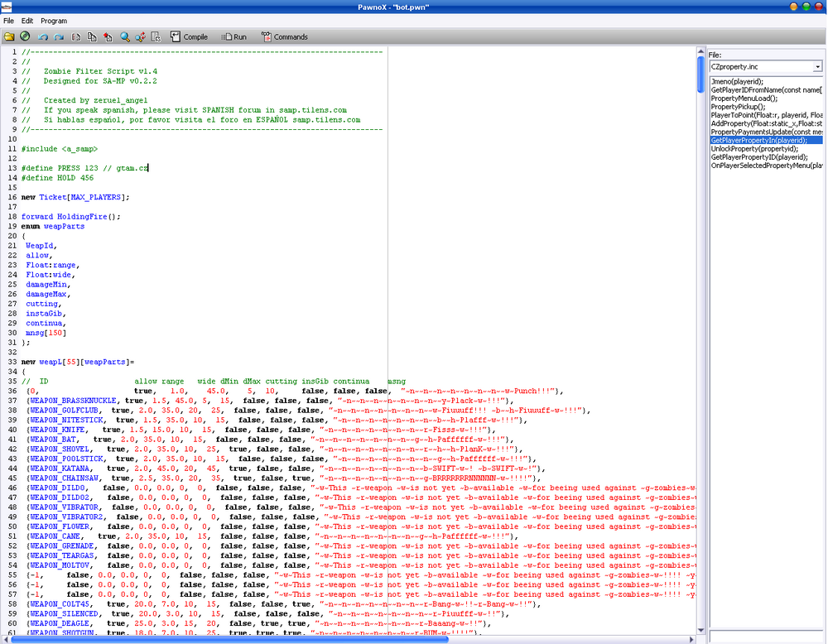Open the File menu

click(8, 21)
